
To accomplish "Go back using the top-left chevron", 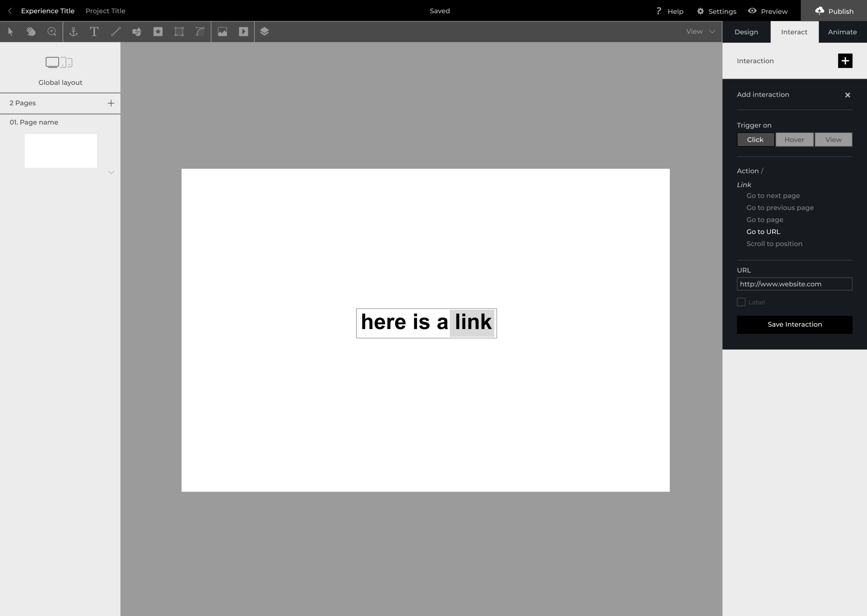I will pos(10,11).
